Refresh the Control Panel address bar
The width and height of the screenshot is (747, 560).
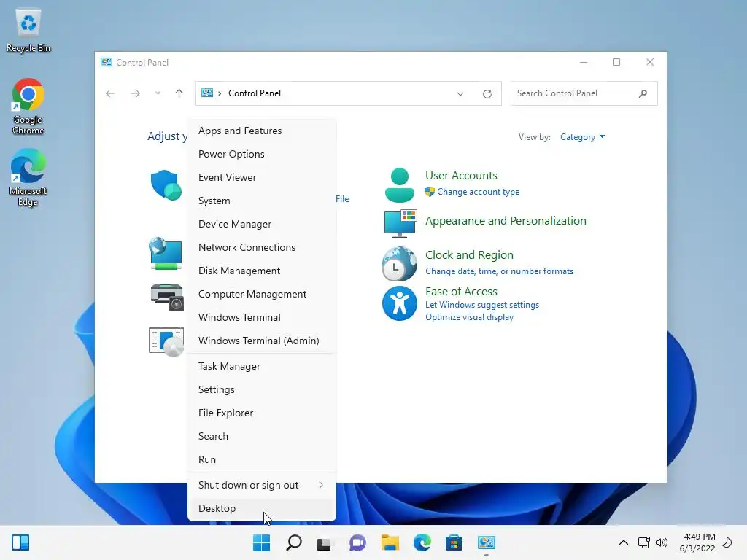click(x=487, y=94)
